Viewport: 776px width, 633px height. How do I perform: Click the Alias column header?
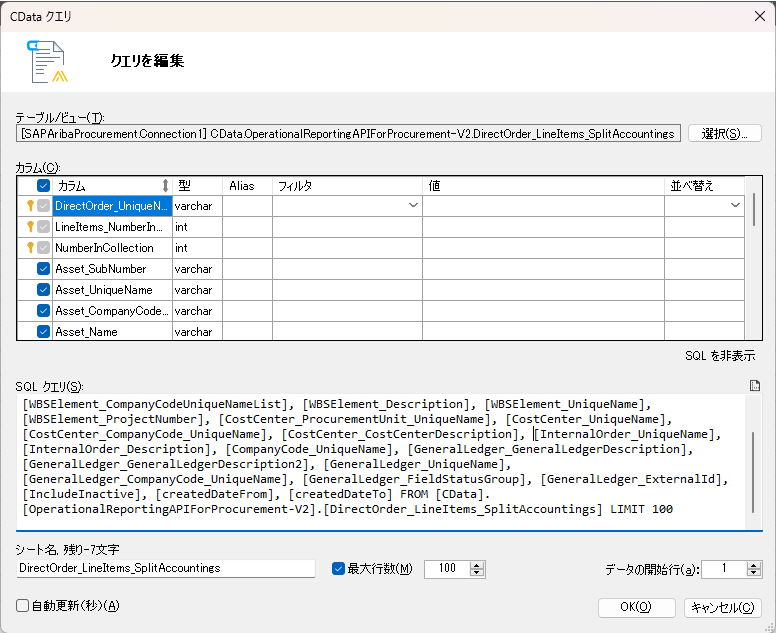pos(247,186)
